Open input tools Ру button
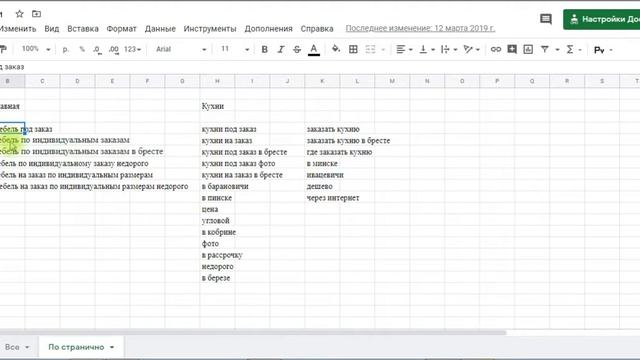Image resolution: width=640 pixels, height=360 pixels. tap(599, 50)
